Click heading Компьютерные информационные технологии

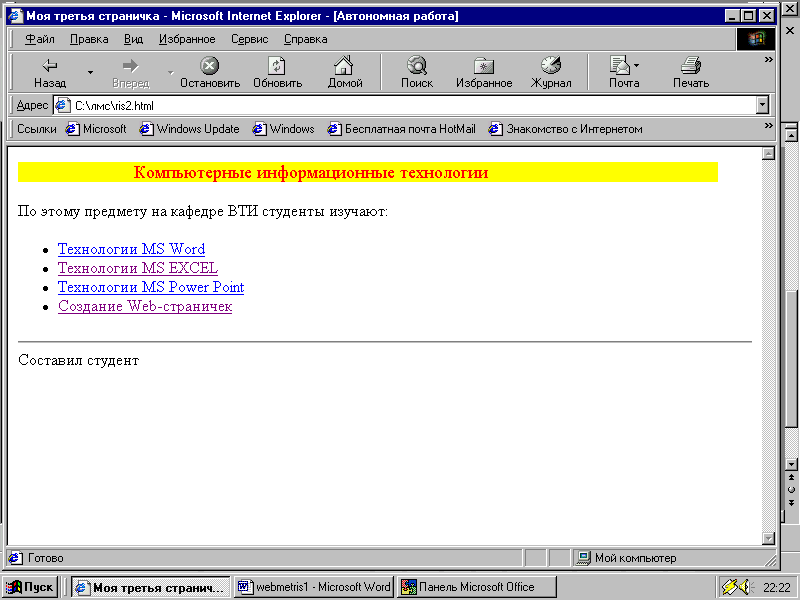[x=311, y=173]
